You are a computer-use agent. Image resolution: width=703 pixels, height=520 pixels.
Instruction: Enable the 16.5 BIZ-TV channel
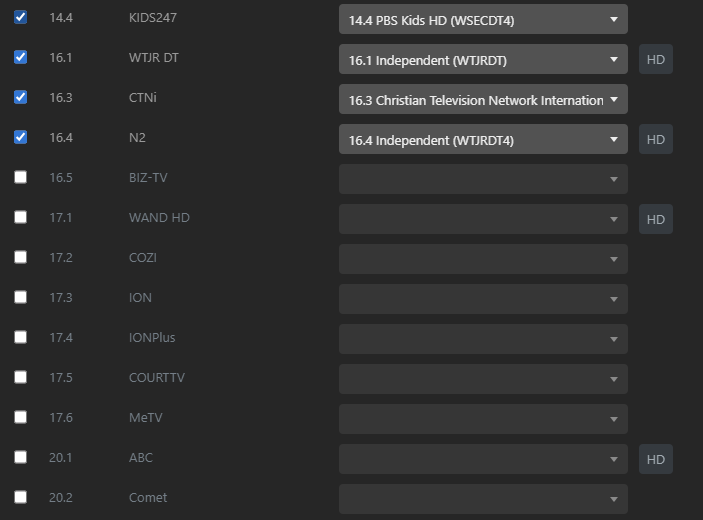21,177
